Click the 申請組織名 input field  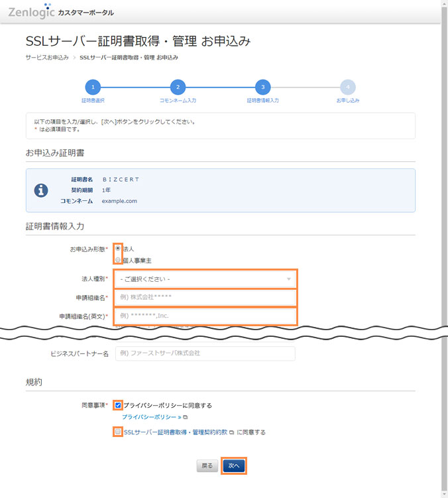[x=205, y=297]
